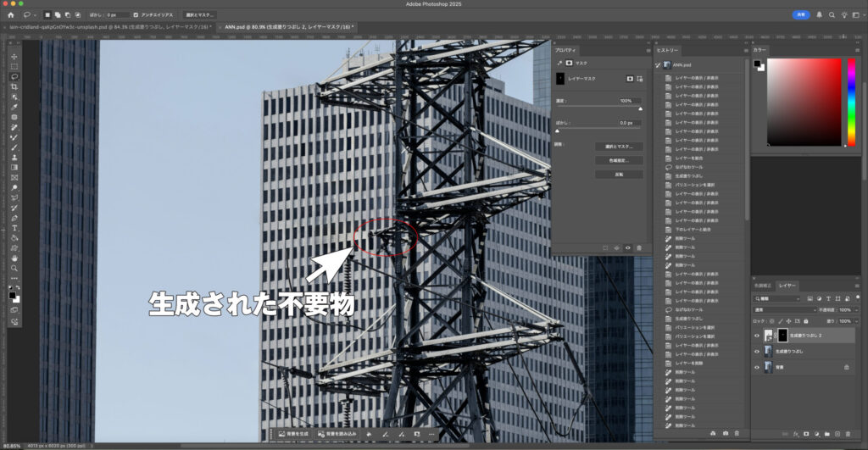Click the hue spectrum slider strip
Viewport: 868px width, 450px height.
coord(851,103)
